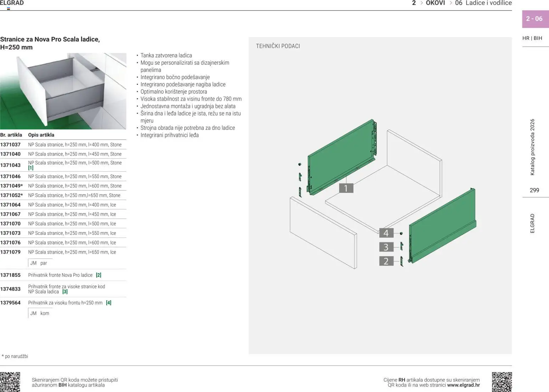549x392 pixels.
Task: Select the green reference [1] in row 1371043
Action: click(x=30, y=168)
